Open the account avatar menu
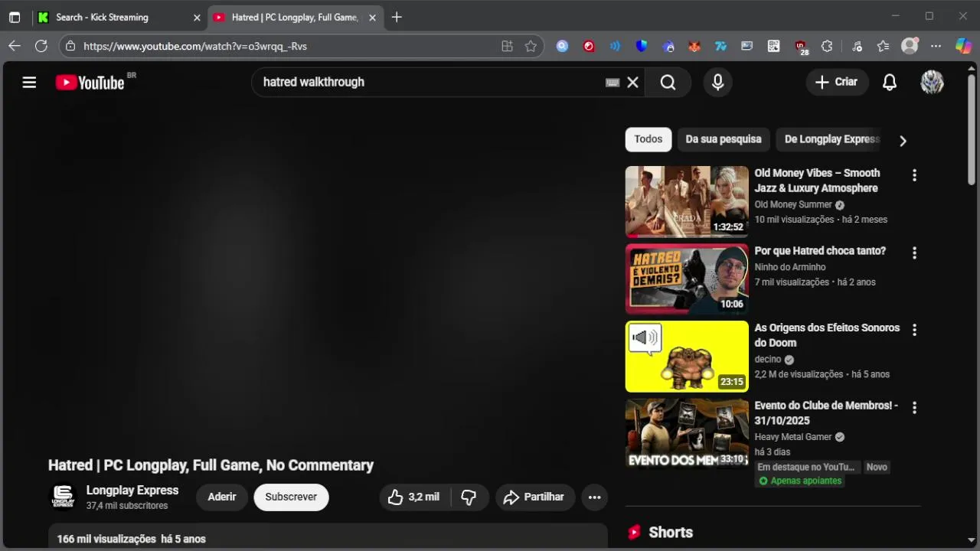This screenshot has height=551, width=980. tap(932, 82)
